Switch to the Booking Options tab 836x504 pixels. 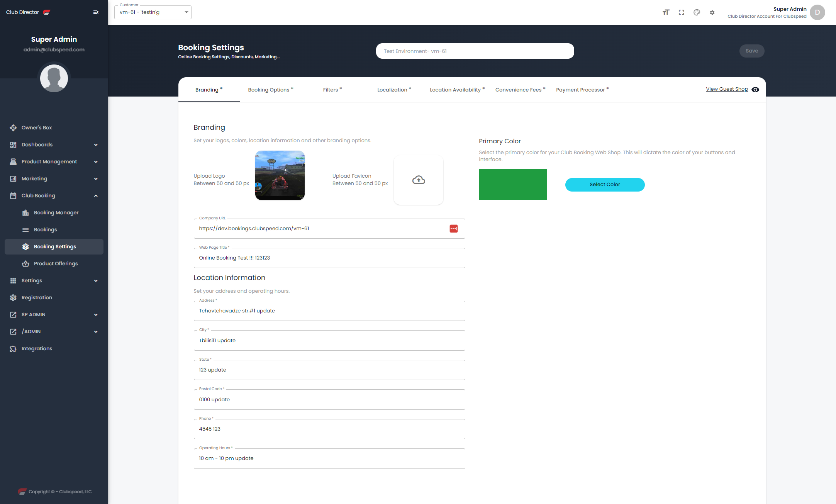pyautogui.click(x=271, y=90)
